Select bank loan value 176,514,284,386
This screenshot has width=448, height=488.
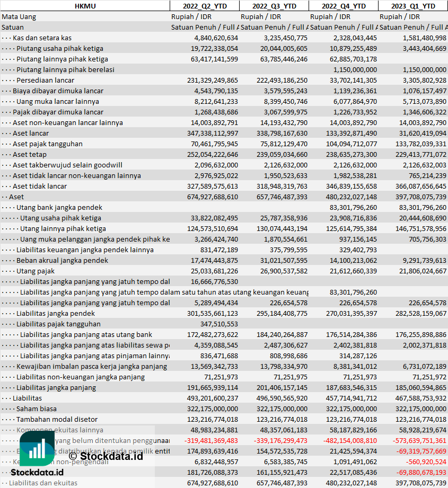click(351, 334)
